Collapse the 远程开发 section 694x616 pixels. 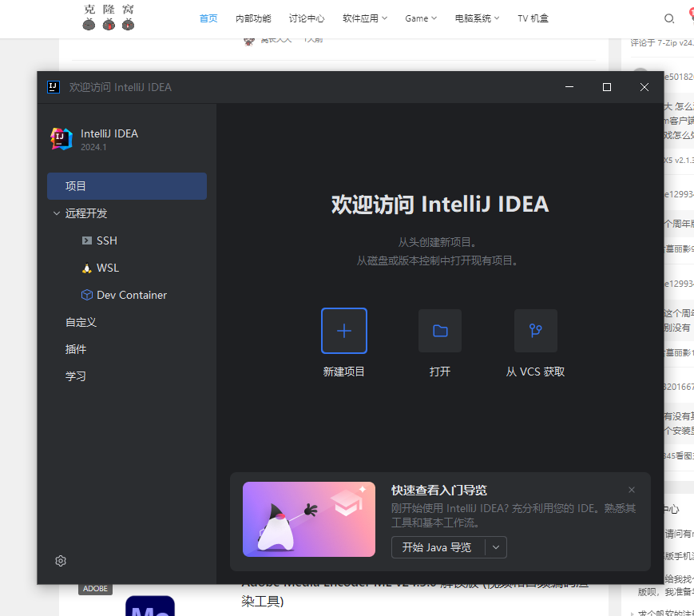click(x=57, y=213)
